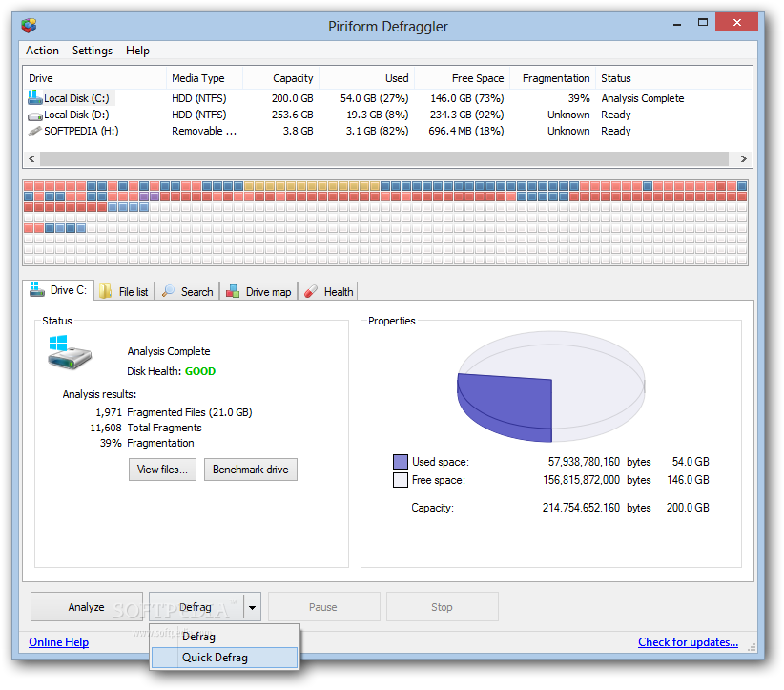Screen dimensions: 784x690
Task: Open the Action menu
Action: click(43, 51)
